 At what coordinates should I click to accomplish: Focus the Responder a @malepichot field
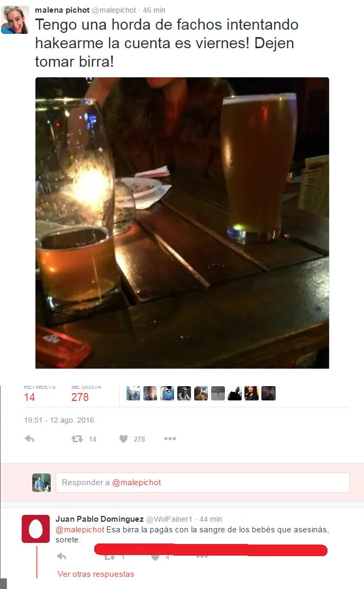[203, 483]
